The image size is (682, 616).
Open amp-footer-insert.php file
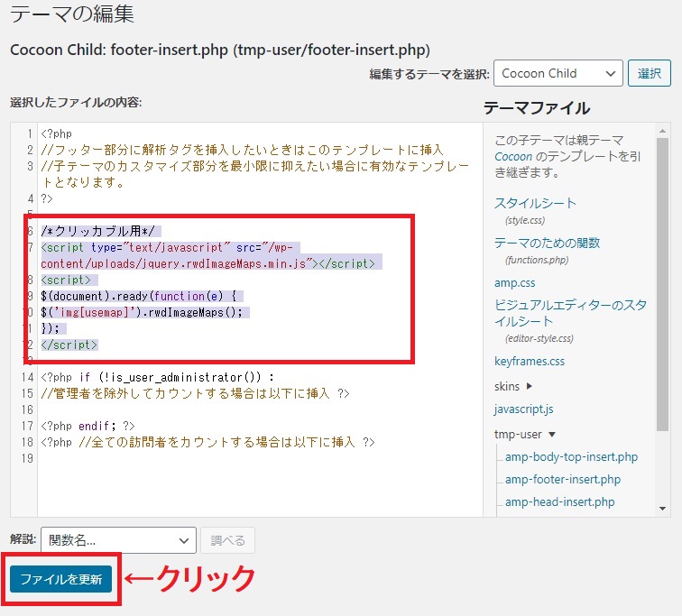coord(563,480)
